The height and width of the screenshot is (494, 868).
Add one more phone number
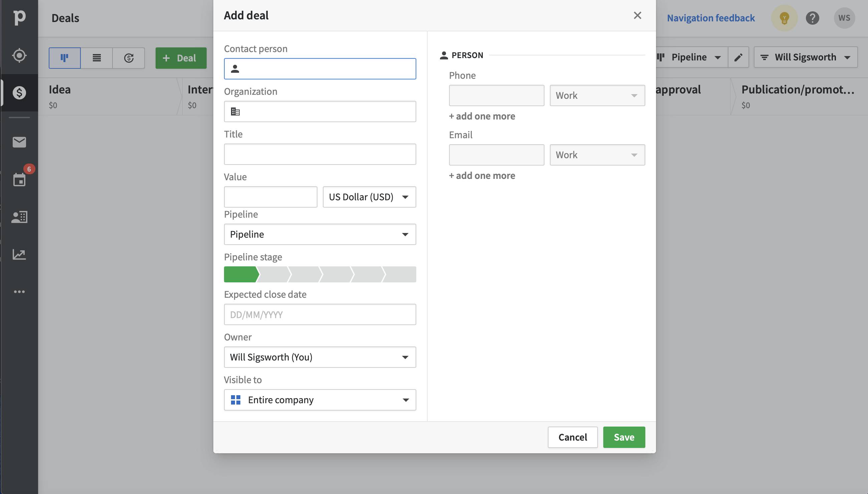click(482, 116)
